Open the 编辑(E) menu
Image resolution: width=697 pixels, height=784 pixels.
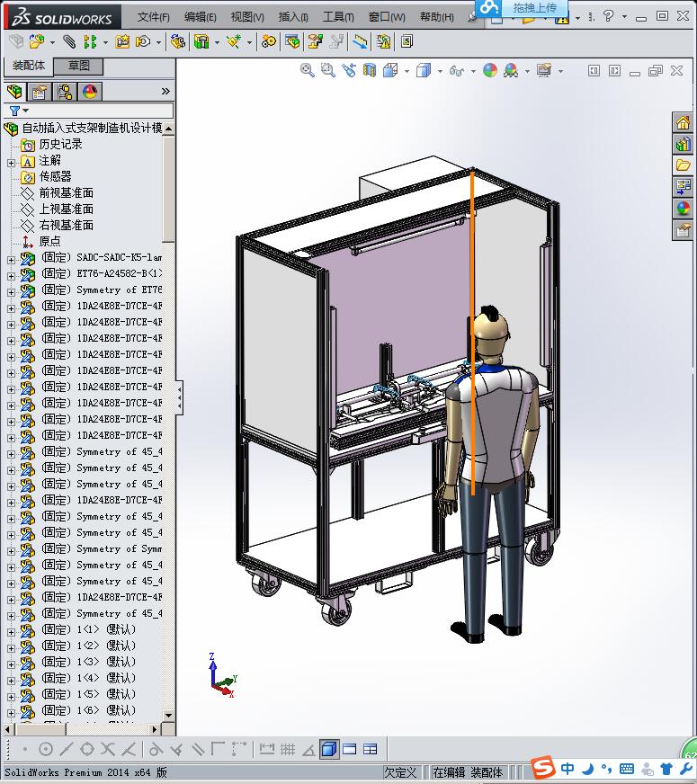201,17
